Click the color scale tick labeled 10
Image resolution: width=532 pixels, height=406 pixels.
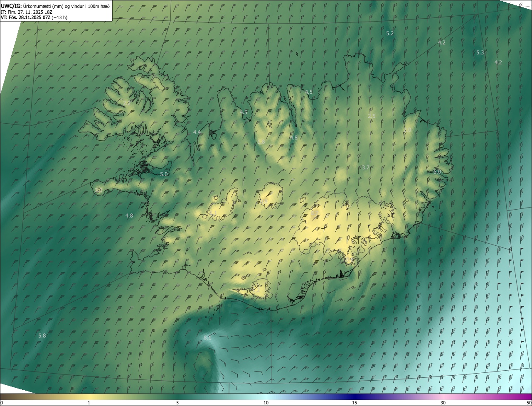[266, 403]
